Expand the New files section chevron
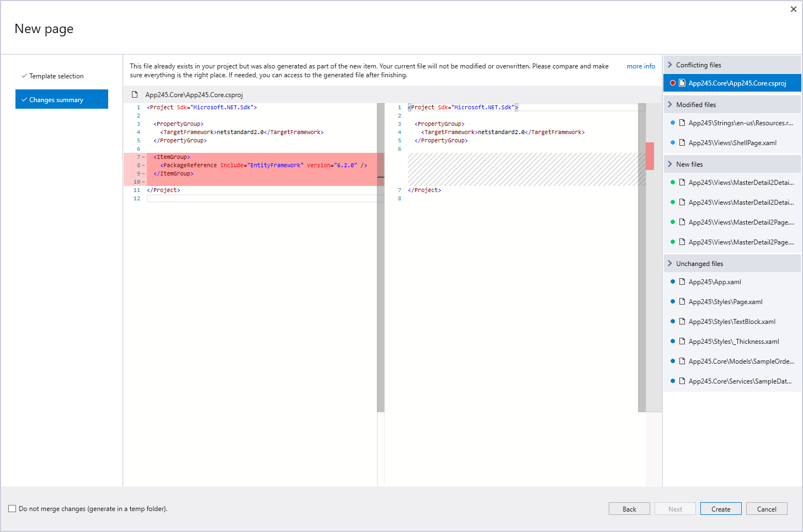 669,164
